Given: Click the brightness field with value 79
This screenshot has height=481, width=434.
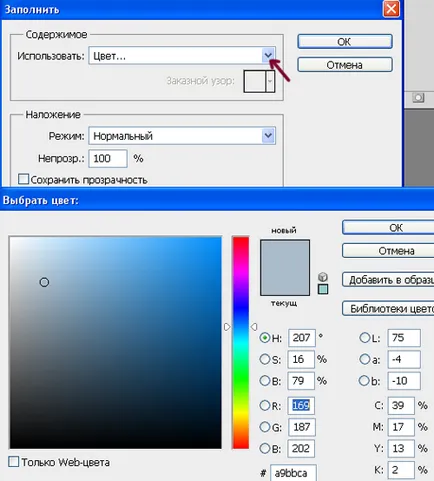Looking at the screenshot, I should 301,381.
